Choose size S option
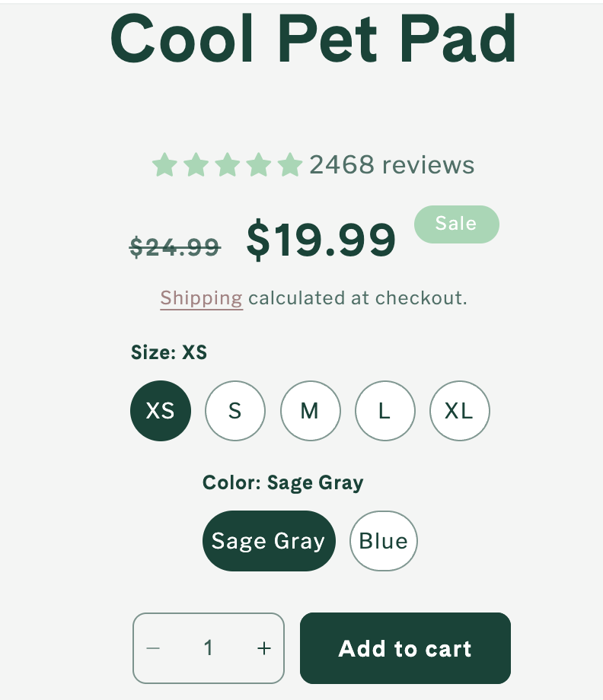Viewport: 603px width, 700px height. pyautogui.click(x=235, y=411)
